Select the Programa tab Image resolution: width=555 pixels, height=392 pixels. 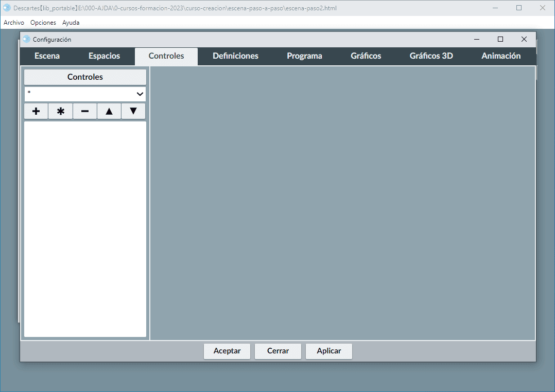pos(304,56)
